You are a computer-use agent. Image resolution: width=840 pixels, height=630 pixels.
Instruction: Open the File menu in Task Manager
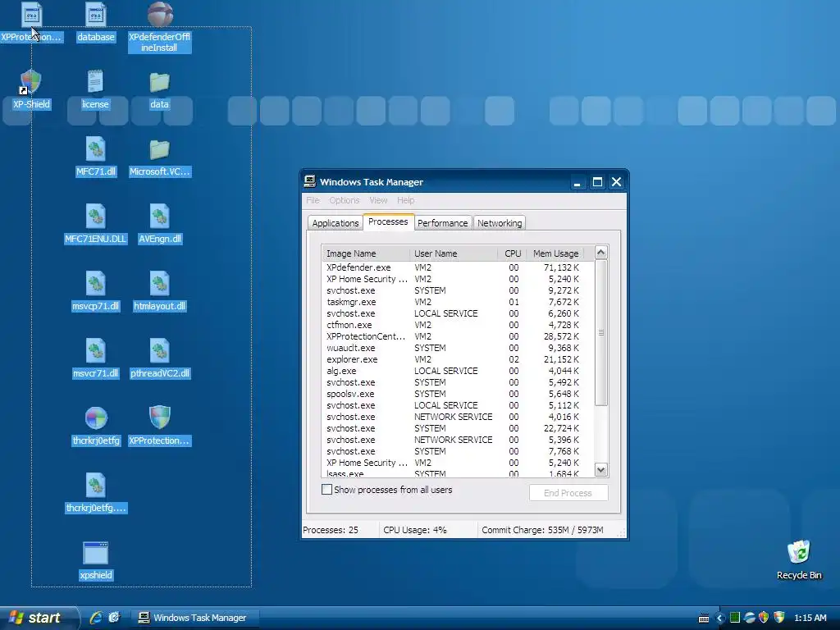pyautogui.click(x=313, y=200)
